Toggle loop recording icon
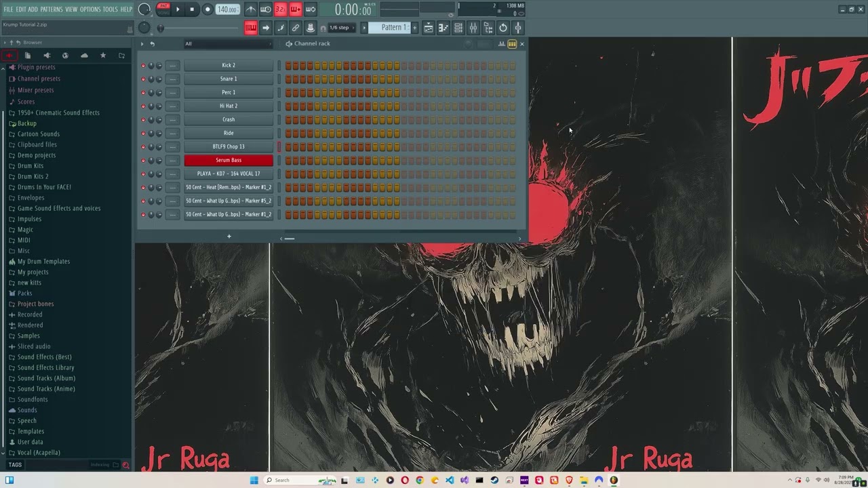Screen dimensions: 868x488 [310, 9]
